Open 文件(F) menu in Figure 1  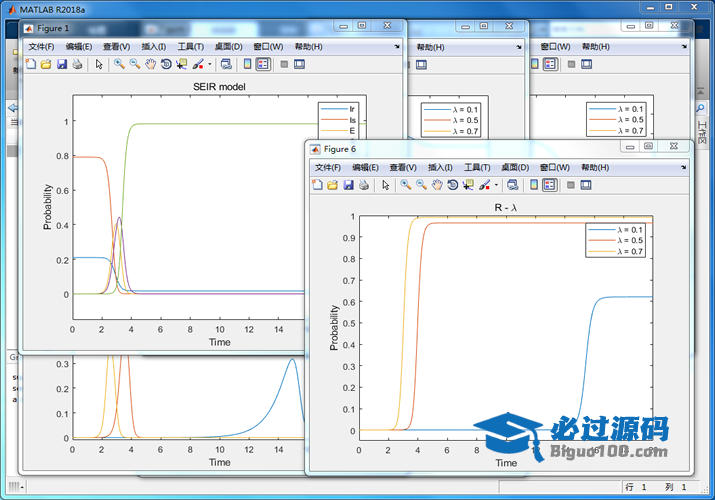41,46
